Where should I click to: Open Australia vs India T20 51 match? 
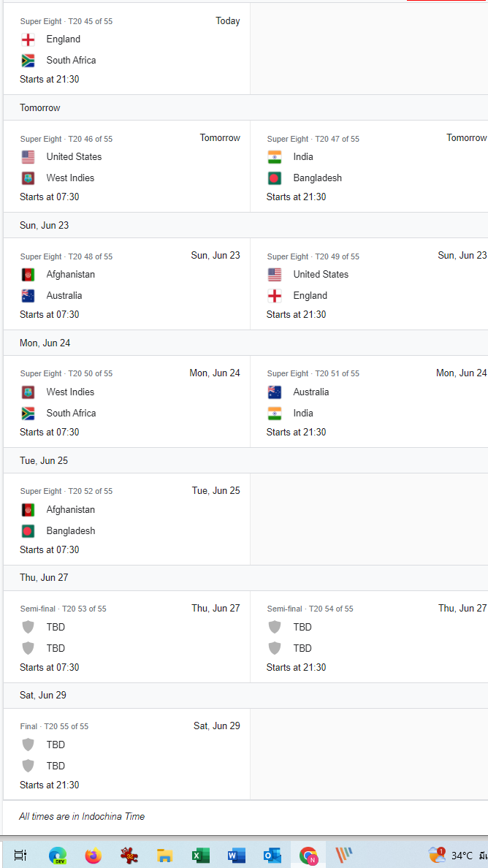point(373,403)
